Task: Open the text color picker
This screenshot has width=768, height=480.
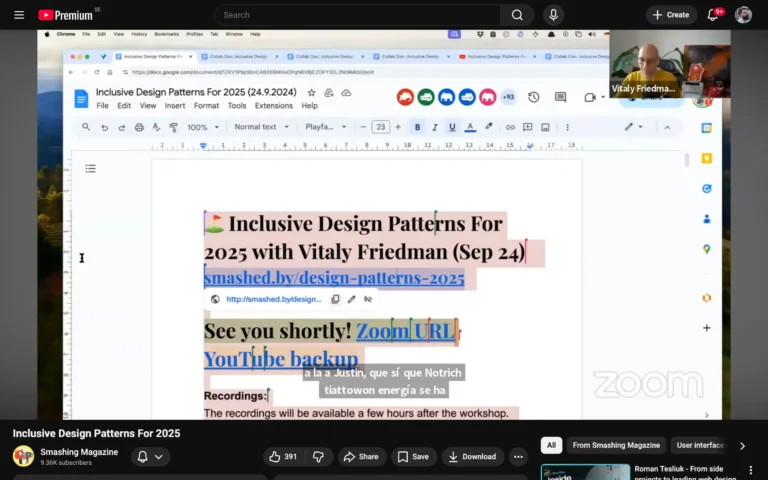Action: (470, 127)
